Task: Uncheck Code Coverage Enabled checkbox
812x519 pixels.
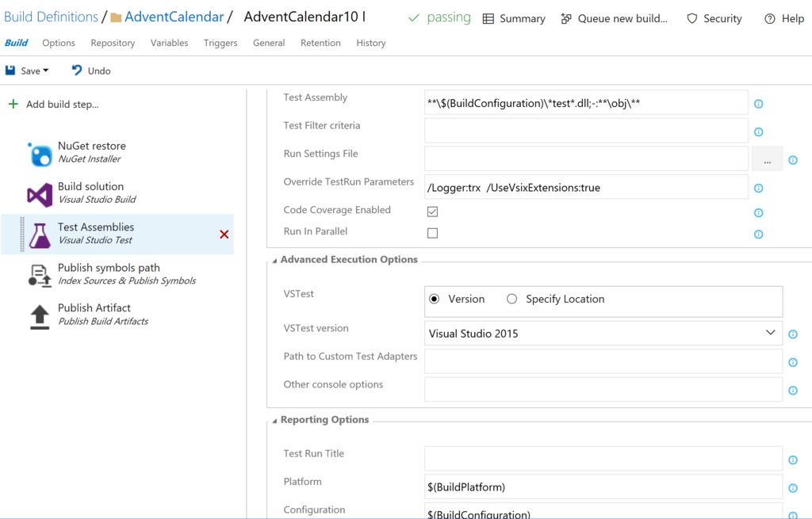Action: [x=432, y=212]
